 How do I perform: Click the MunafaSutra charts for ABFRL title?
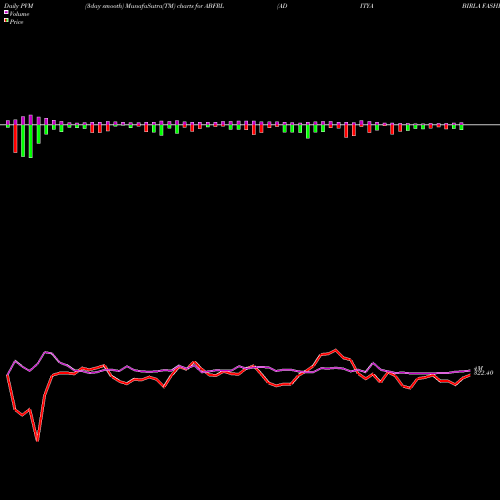tap(154, 6)
